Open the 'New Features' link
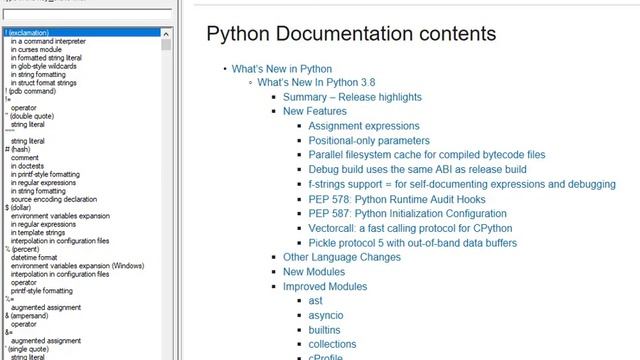Image resolution: width=640 pixels, height=360 pixels. tap(315, 111)
